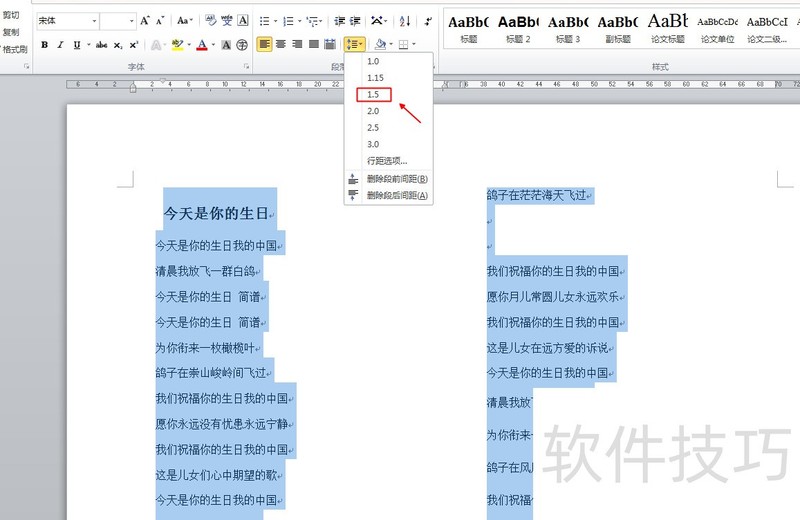Shrink font size
Screen dimensions: 800x520
click(160, 21)
